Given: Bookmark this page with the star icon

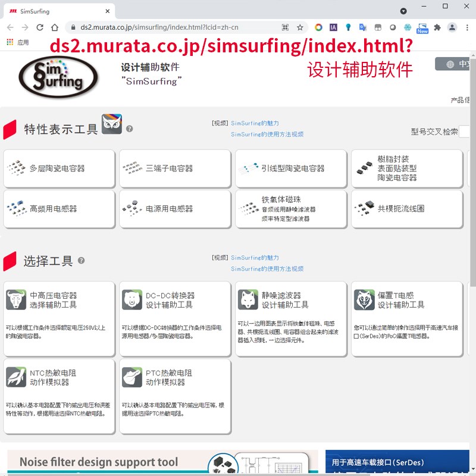Looking at the screenshot, I should click(x=300, y=27).
